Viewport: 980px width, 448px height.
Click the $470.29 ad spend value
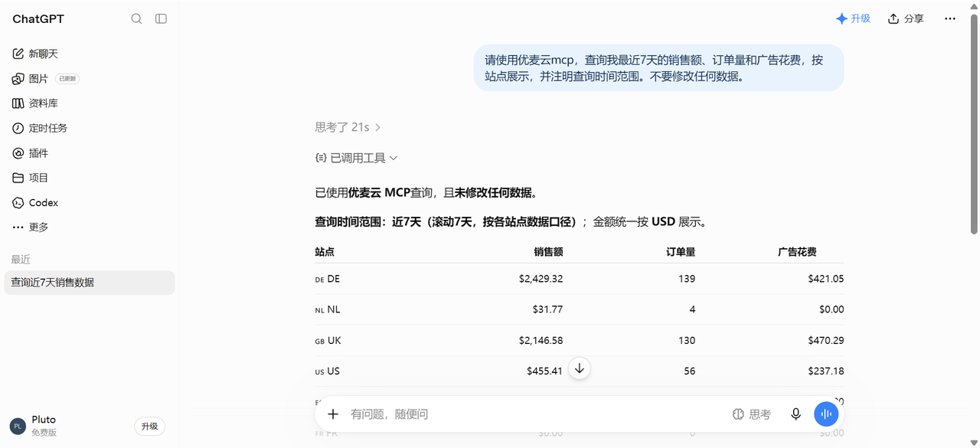[x=825, y=340]
